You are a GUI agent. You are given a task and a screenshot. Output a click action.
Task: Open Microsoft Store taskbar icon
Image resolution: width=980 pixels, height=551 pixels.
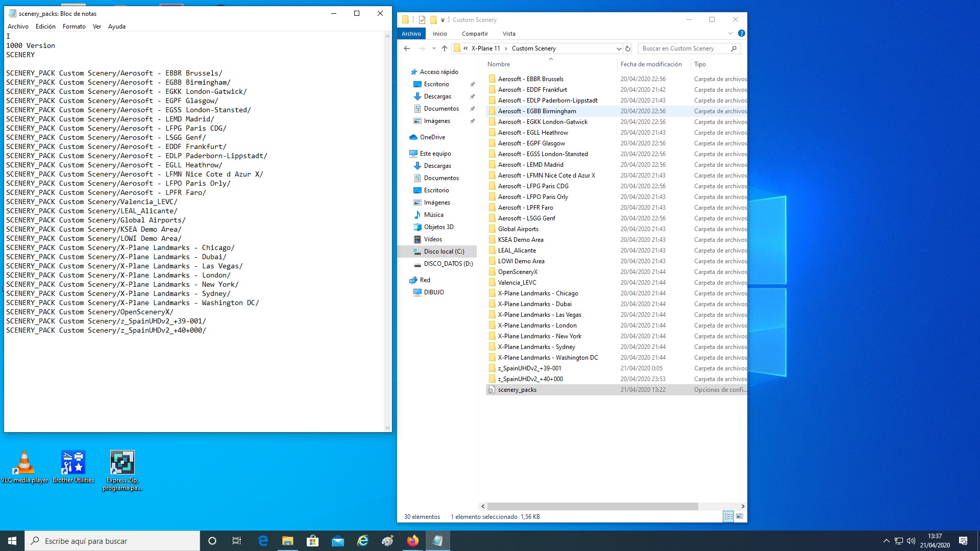point(312,541)
